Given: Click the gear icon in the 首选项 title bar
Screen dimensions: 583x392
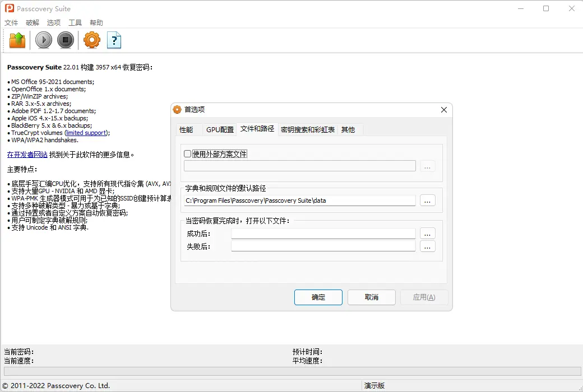Looking at the screenshot, I should (177, 109).
